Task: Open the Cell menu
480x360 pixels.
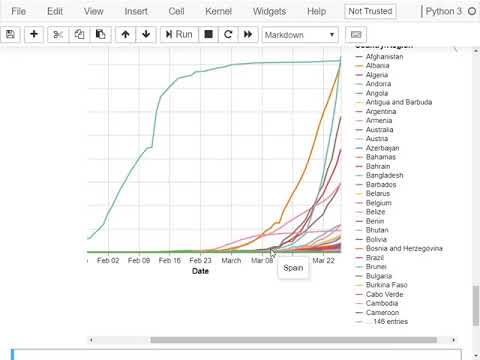Action: pyautogui.click(x=176, y=11)
